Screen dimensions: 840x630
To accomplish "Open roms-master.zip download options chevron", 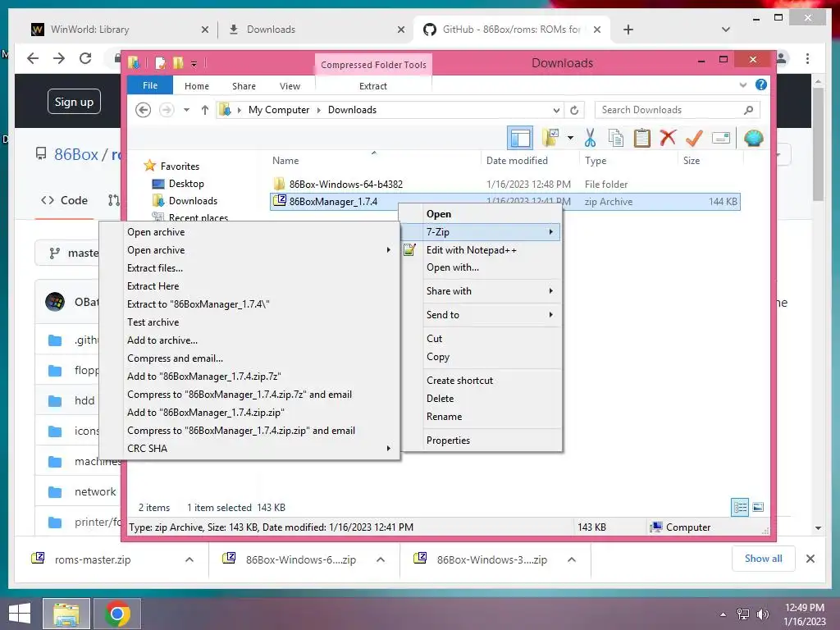I will pyautogui.click(x=189, y=559).
